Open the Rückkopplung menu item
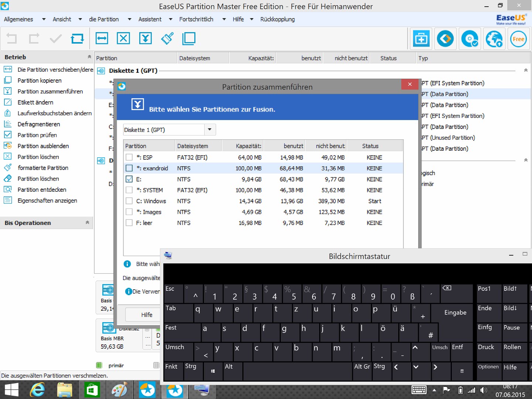Viewport: 532px width, 399px height. coord(277,19)
